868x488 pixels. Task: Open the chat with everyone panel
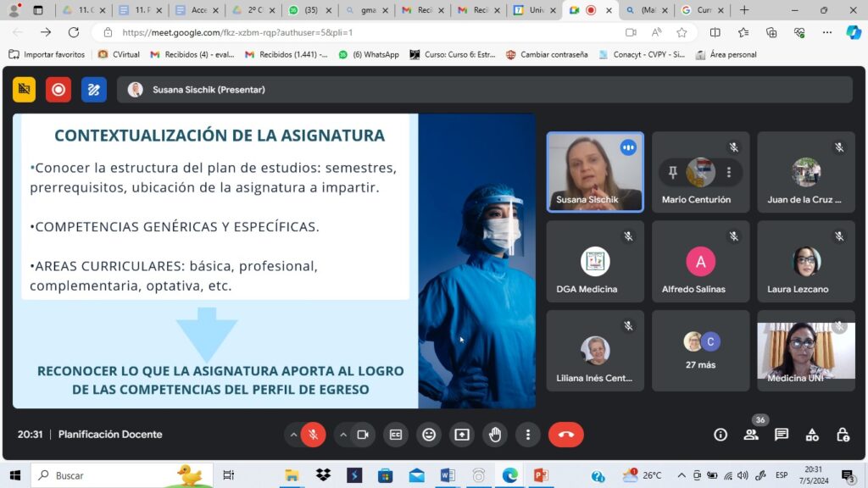tap(782, 435)
